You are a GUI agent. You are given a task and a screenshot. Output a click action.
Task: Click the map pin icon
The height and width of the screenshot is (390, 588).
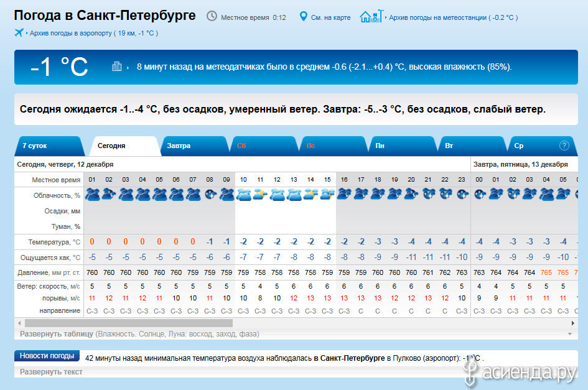pyautogui.click(x=304, y=17)
